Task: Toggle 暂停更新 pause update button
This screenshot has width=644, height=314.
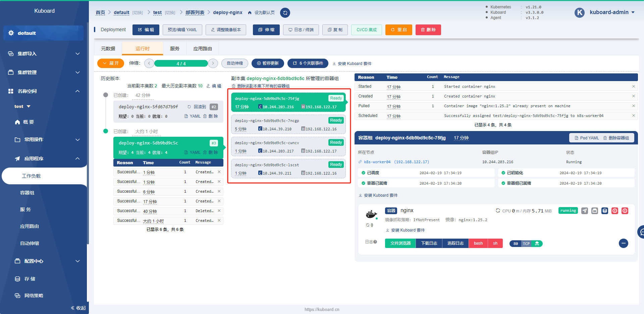Action: click(x=268, y=63)
